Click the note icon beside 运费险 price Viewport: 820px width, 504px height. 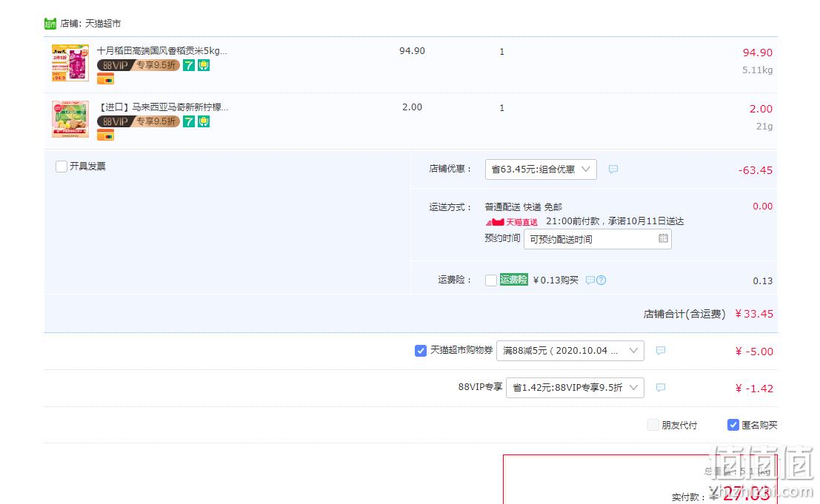point(590,280)
